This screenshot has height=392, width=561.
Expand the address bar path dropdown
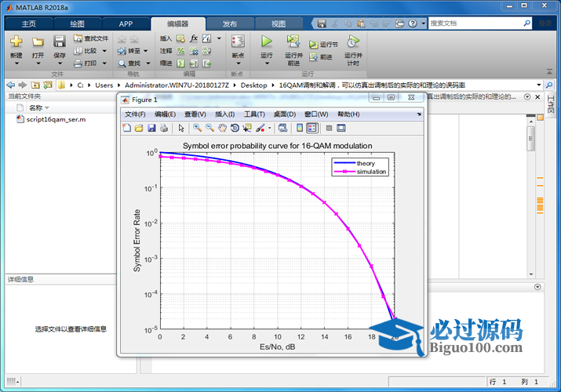click(539, 85)
